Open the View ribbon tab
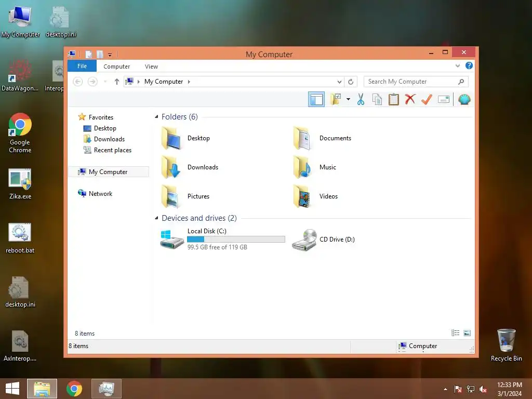The height and width of the screenshot is (399, 532). pyautogui.click(x=151, y=66)
